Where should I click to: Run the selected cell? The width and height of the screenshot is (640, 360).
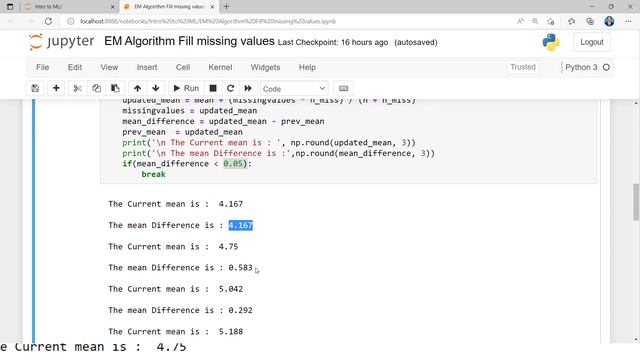click(x=186, y=88)
